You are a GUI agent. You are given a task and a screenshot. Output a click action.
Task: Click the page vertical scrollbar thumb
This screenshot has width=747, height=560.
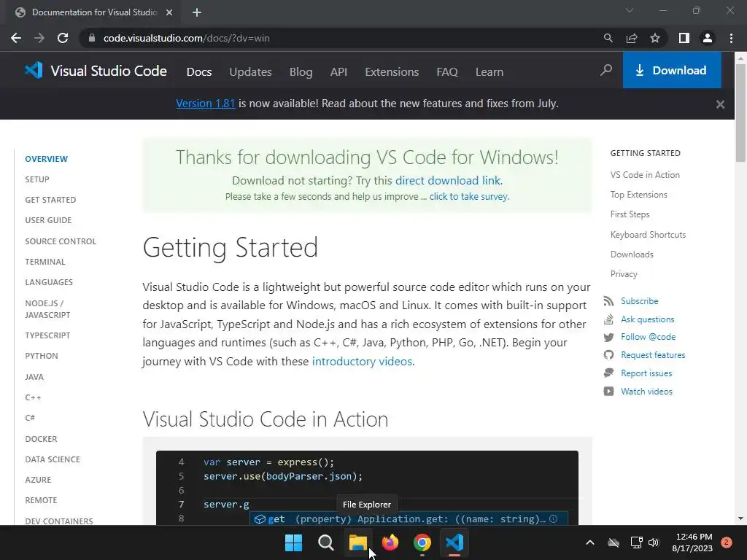coord(740,112)
